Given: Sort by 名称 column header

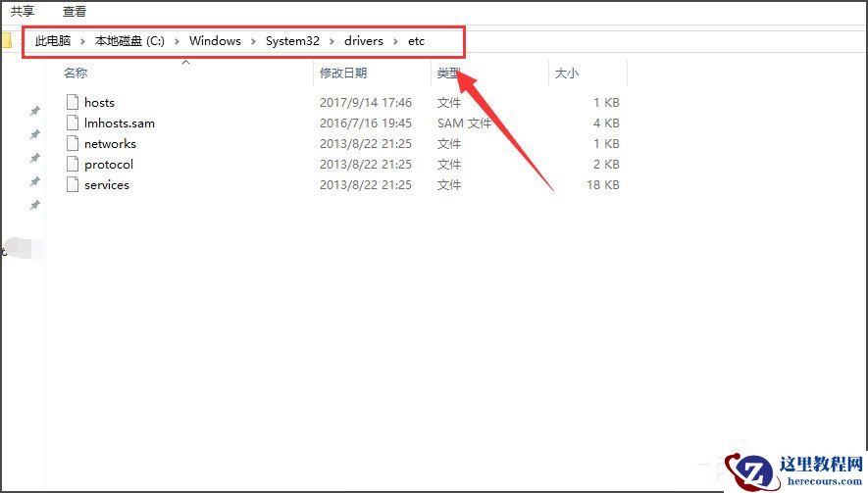Looking at the screenshot, I should click(76, 74).
